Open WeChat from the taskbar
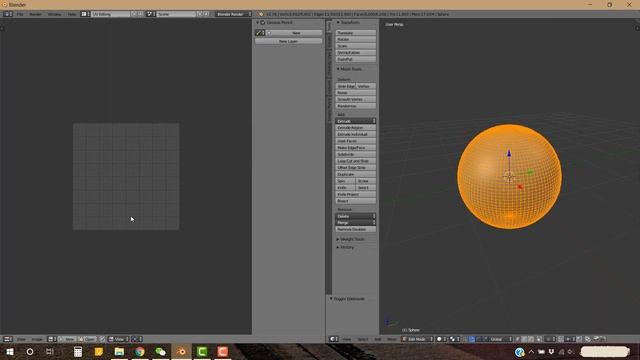The height and width of the screenshot is (360, 640). coord(160,351)
